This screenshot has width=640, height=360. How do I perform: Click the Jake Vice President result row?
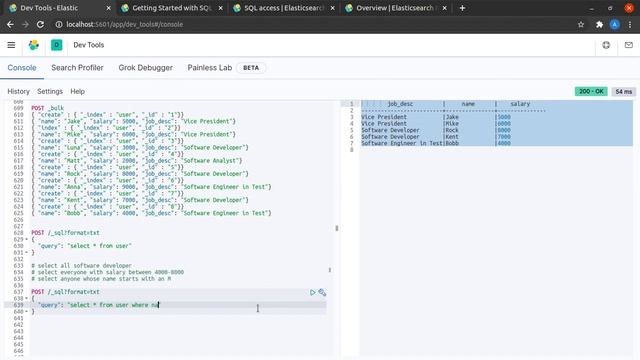(x=436, y=117)
